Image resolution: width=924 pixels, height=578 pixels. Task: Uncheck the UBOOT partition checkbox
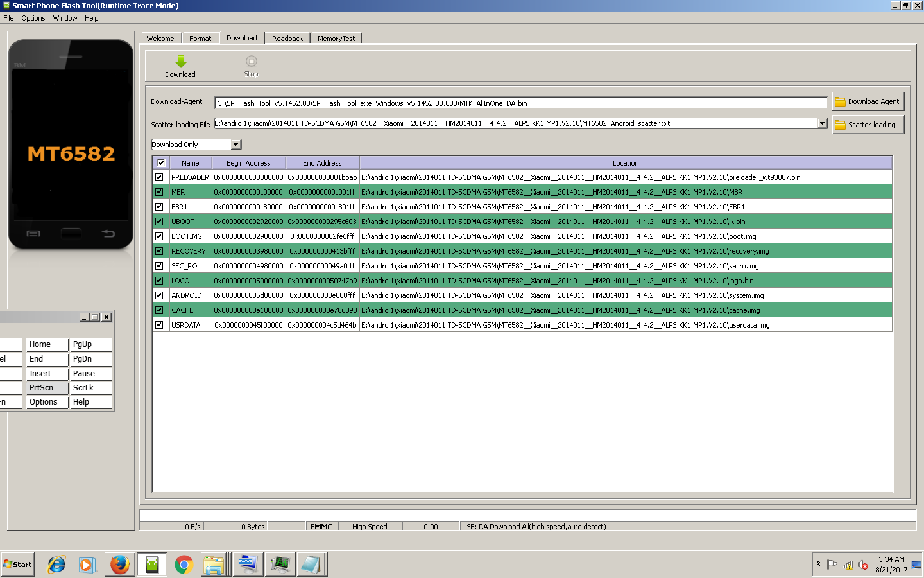pyautogui.click(x=159, y=222)
